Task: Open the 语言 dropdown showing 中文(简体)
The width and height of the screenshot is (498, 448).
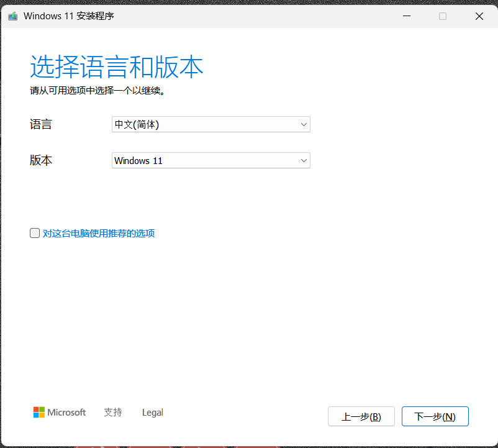Action: 211,124
